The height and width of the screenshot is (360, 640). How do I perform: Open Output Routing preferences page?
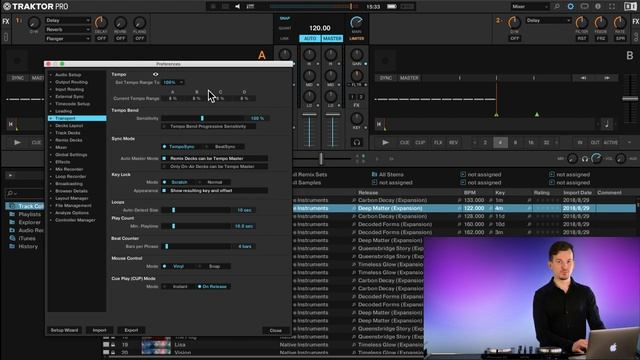click(71, 82)
